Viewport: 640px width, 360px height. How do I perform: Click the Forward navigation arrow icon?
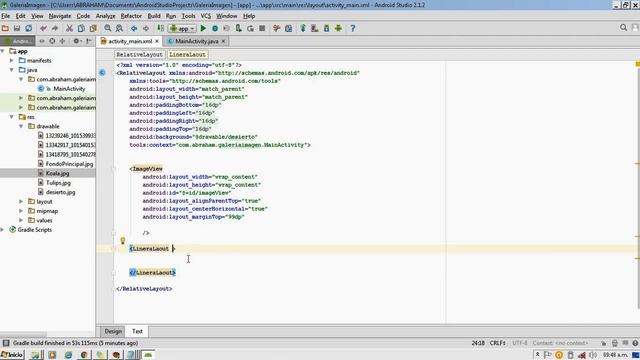(146, 28)
